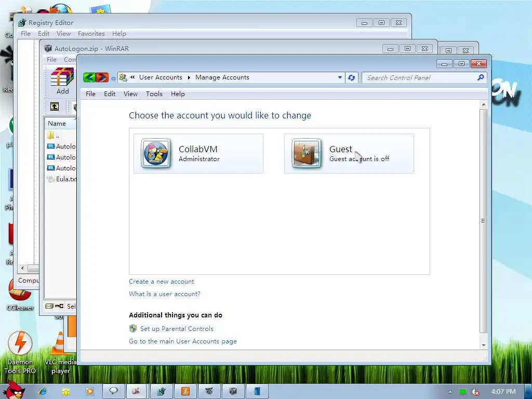
Task: Click Create a new account link
Action: 161,282
